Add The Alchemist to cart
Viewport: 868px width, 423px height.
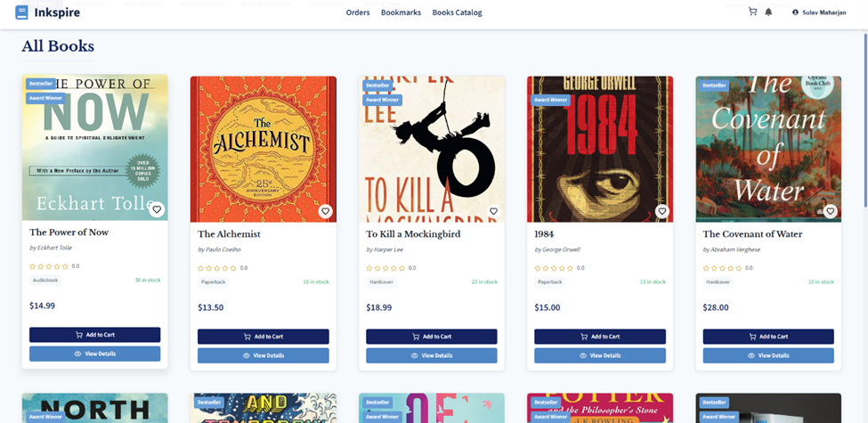point(263,337)
